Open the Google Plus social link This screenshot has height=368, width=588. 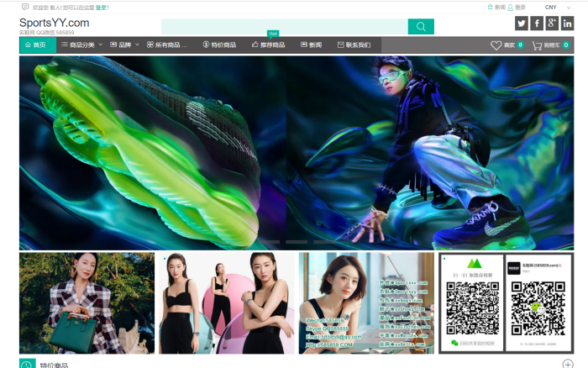click(x=552, y=24)
